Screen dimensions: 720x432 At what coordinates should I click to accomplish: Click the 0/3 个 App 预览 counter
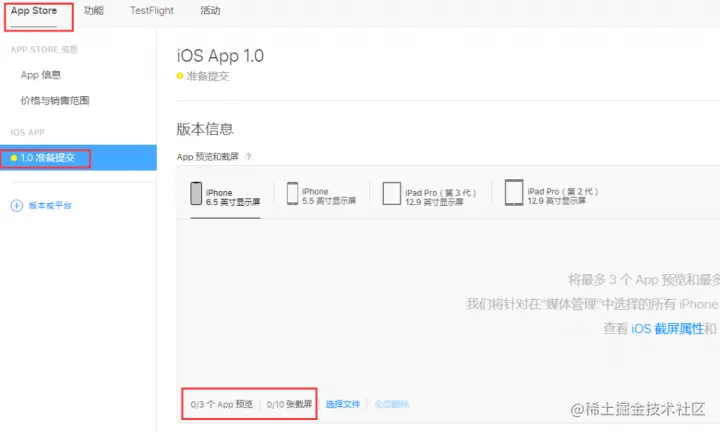[222, 404]
